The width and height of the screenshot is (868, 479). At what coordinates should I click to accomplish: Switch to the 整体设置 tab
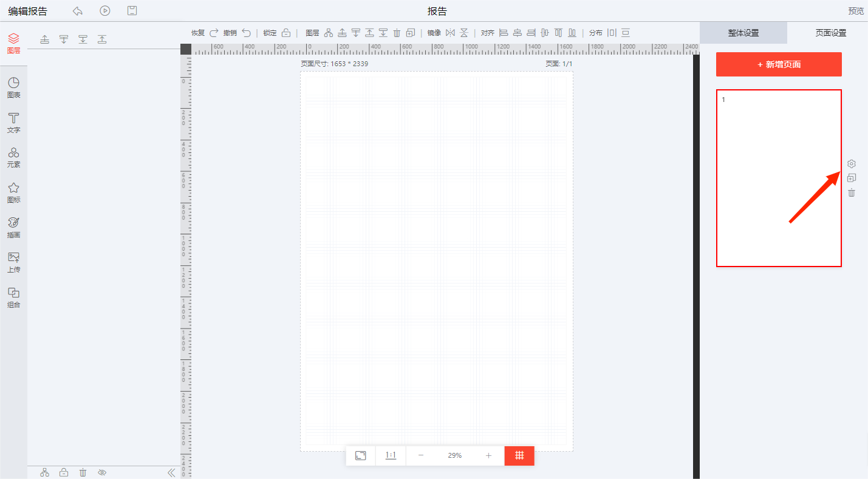click(743, 33)
